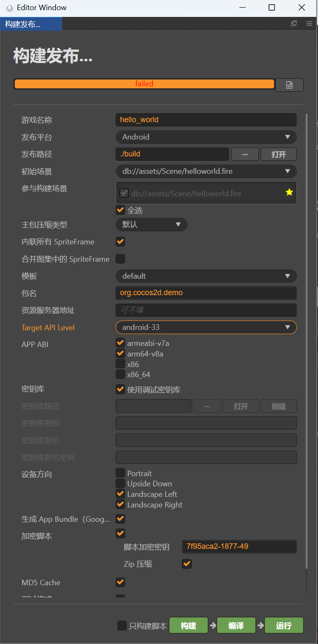Click the 密钥库 label

tap(33, 389)
